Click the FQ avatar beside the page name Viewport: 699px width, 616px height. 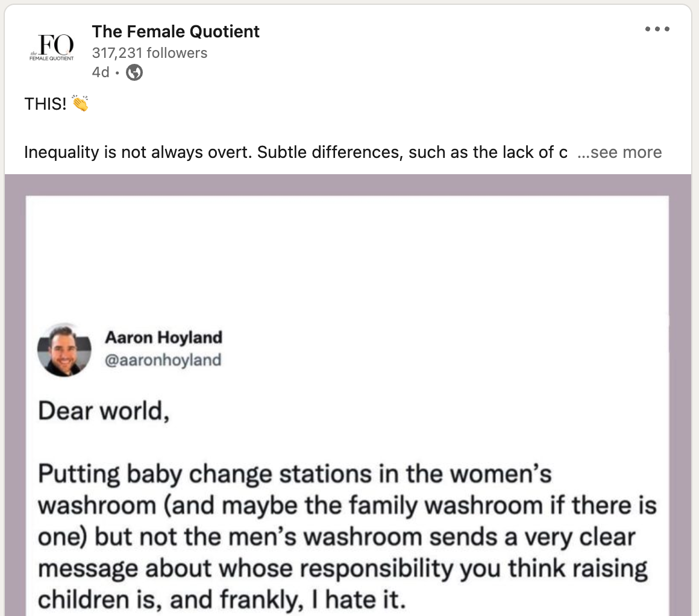click(52, 47)
